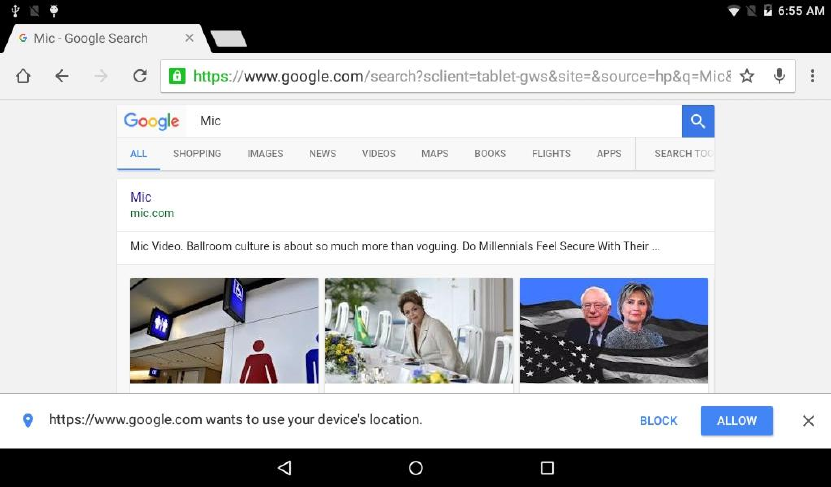Open a new tab button
The image size is (831, 487).
pos(228,39)
